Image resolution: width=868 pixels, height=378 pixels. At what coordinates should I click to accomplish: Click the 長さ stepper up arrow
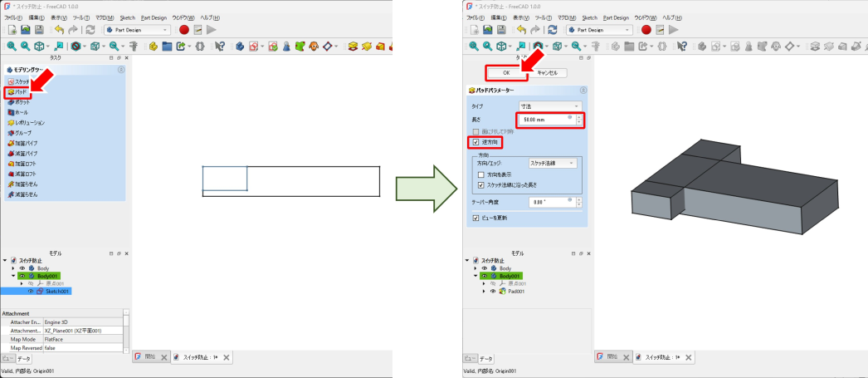(x=579, y=118)
